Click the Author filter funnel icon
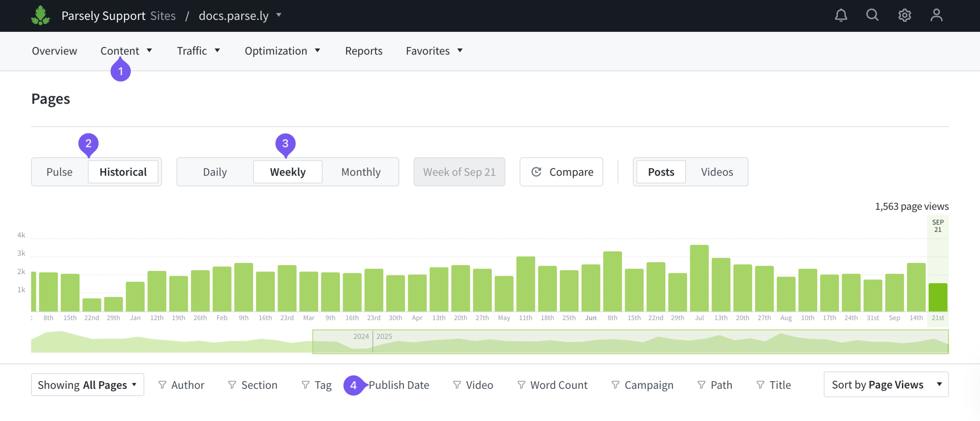The width and height of the screenshot is (980, 421). pyautogui.click(x=162, y=385)
